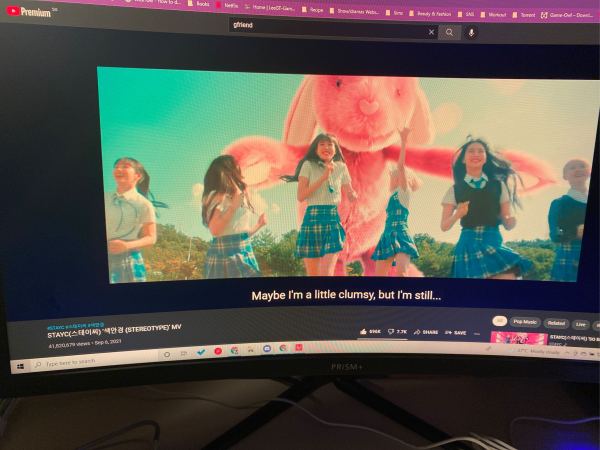Click the STAYC recommended video title

pos(574,338)
